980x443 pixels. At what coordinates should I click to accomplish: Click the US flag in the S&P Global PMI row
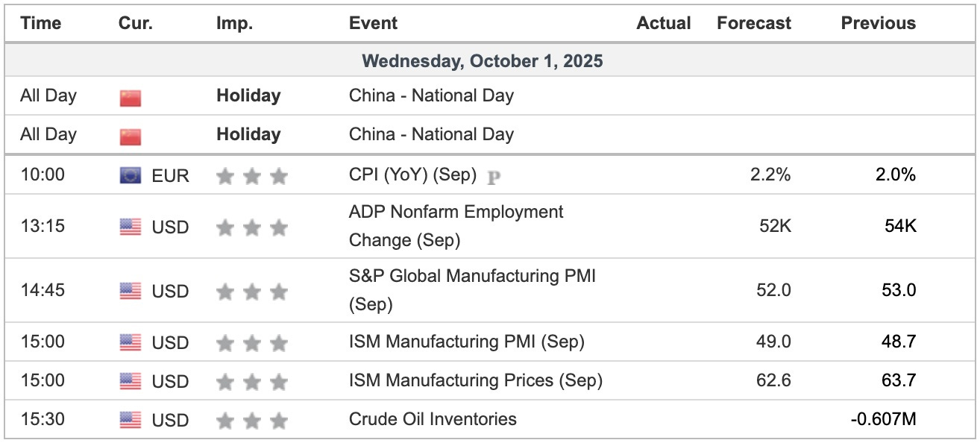(x=130, y=292)
